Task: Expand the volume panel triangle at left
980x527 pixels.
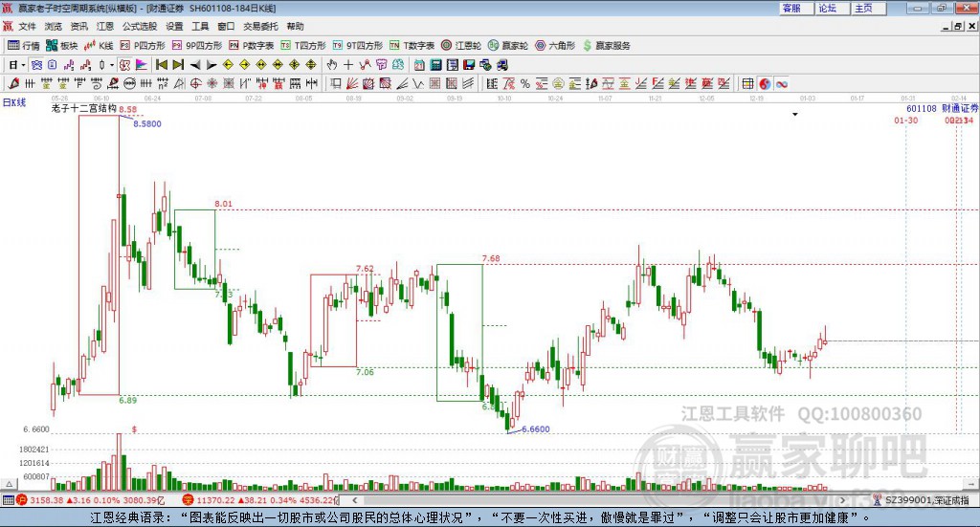Action: tap(9, 484)
